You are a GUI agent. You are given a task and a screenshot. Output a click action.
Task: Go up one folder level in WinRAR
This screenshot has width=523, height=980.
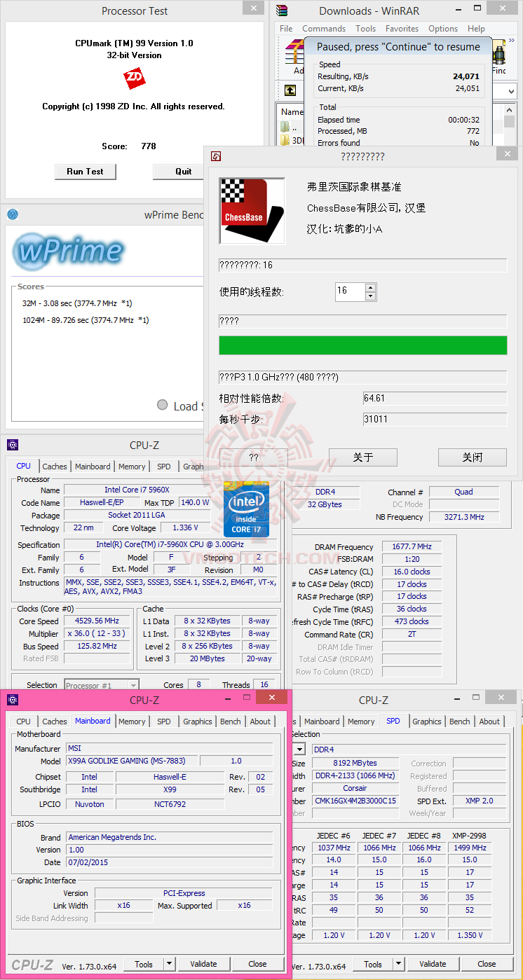coord(290,90)
